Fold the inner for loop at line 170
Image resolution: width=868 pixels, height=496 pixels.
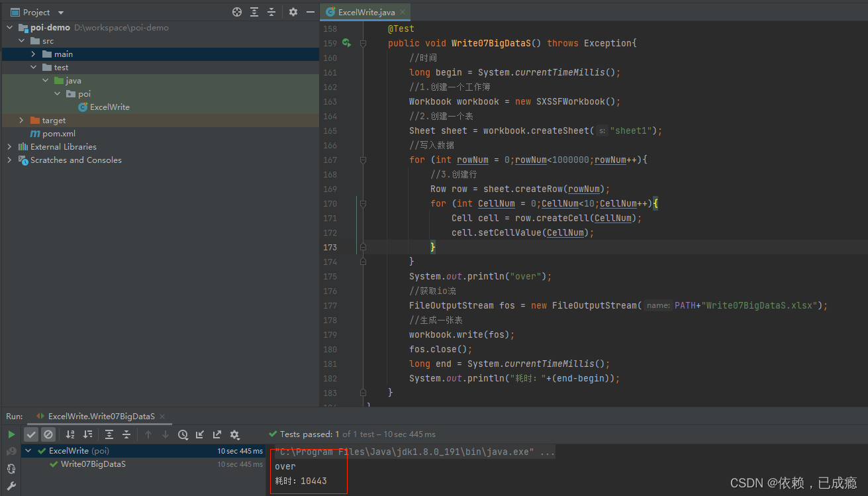(363, 203)
